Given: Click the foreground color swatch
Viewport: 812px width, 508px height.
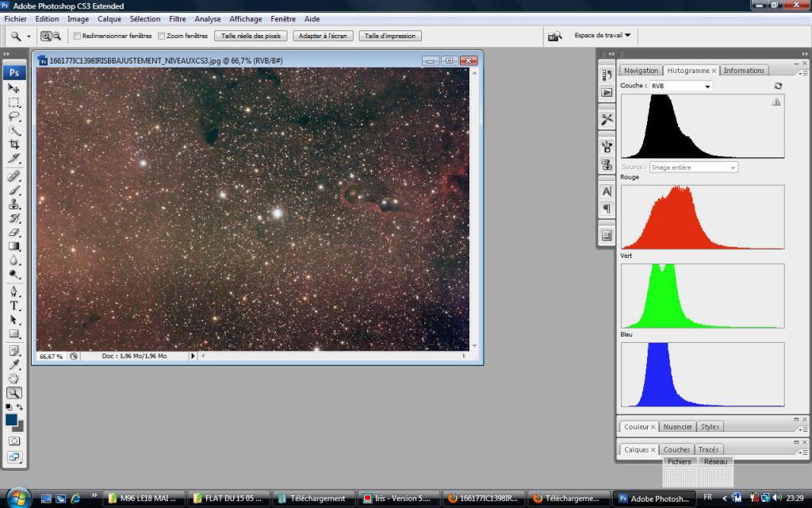Looking at the screenshot, I should tap(12, 419).
